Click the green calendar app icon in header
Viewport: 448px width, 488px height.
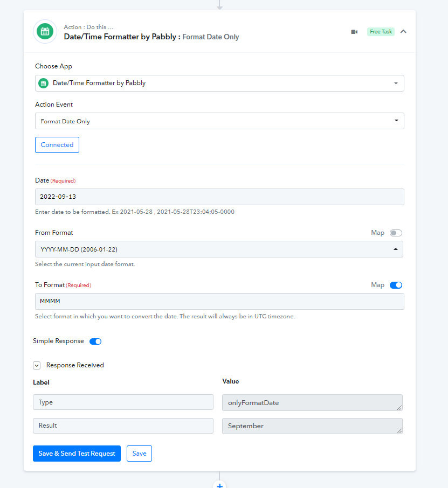(x=45, y=31)
